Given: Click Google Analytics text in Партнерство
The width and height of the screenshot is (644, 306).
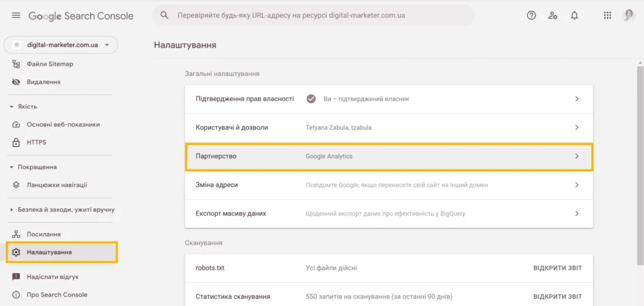Looking at the screenshot, I should coord(329,156).
